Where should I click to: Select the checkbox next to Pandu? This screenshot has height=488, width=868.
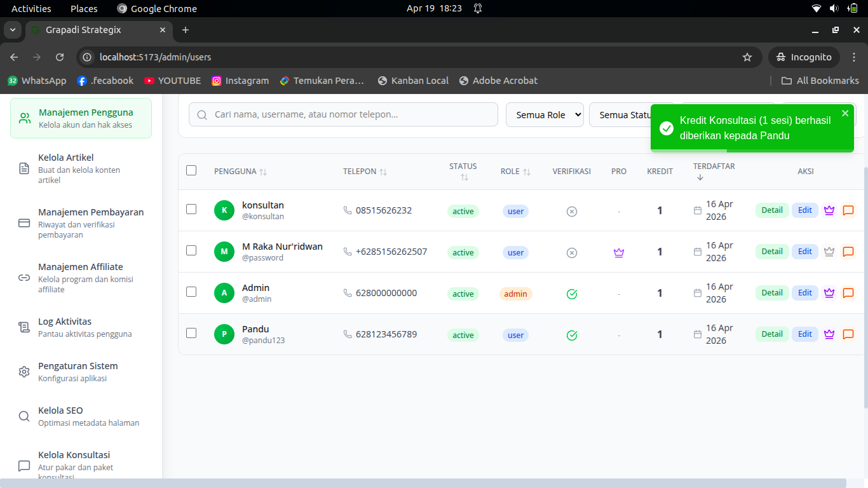(x=191, y=333)
